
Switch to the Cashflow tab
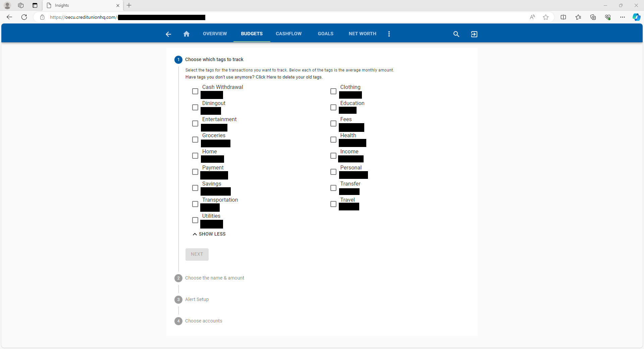tap(288, 34)
